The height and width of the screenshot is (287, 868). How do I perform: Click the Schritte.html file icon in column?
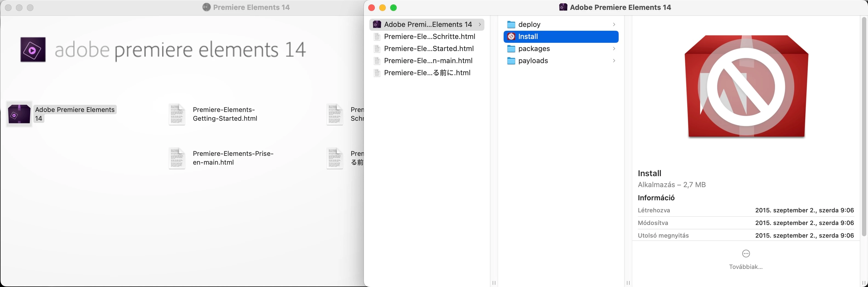(x=377, y=36)
